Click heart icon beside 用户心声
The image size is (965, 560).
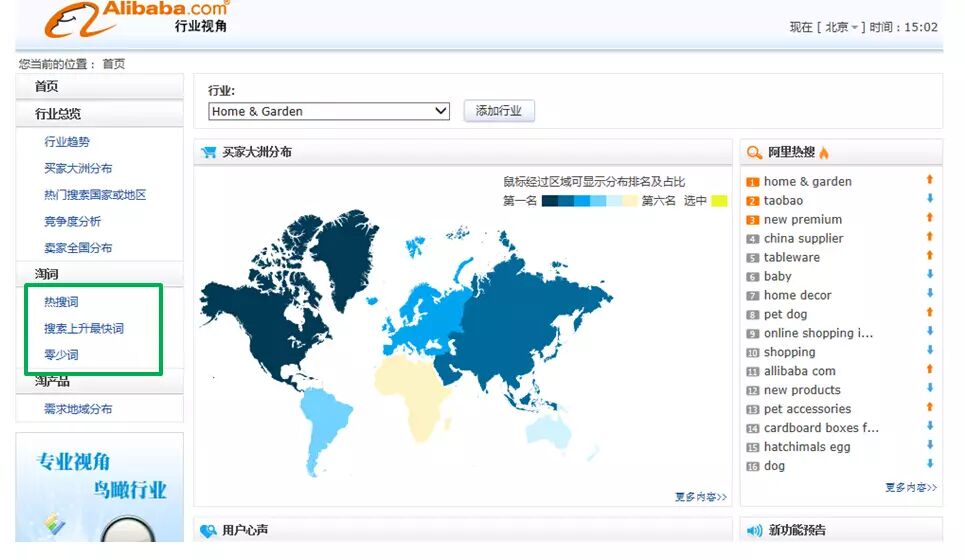(x=209, y=530)
